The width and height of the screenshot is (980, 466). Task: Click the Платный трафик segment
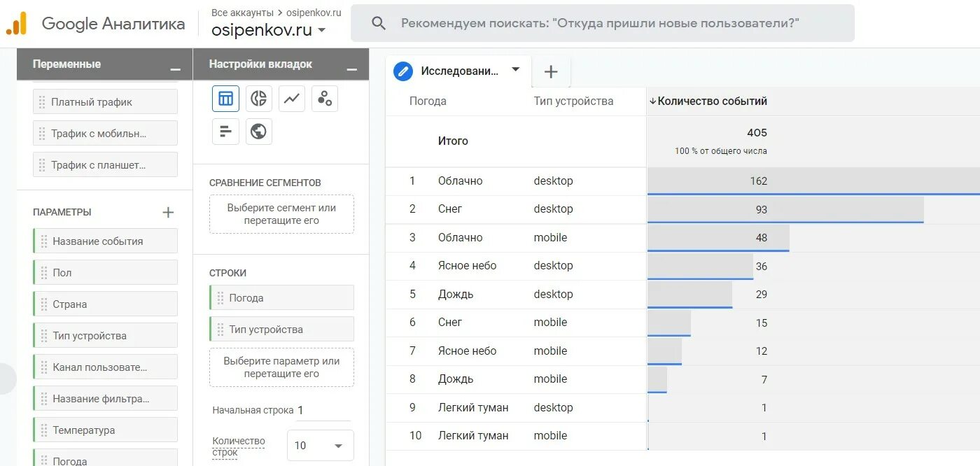pyautogui.click(x=105, y=102)
